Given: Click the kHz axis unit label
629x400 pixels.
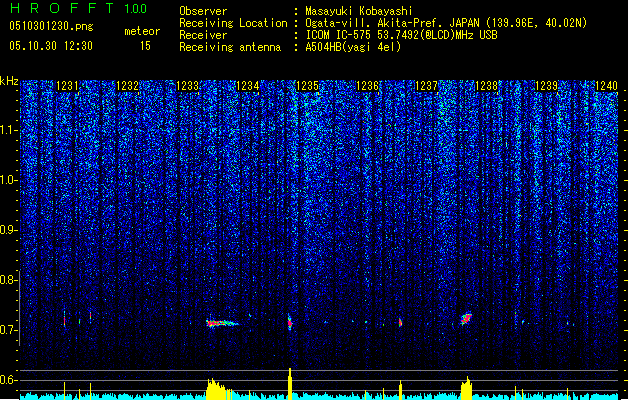Looking at the screenshot, I should (x=9, y=81).
